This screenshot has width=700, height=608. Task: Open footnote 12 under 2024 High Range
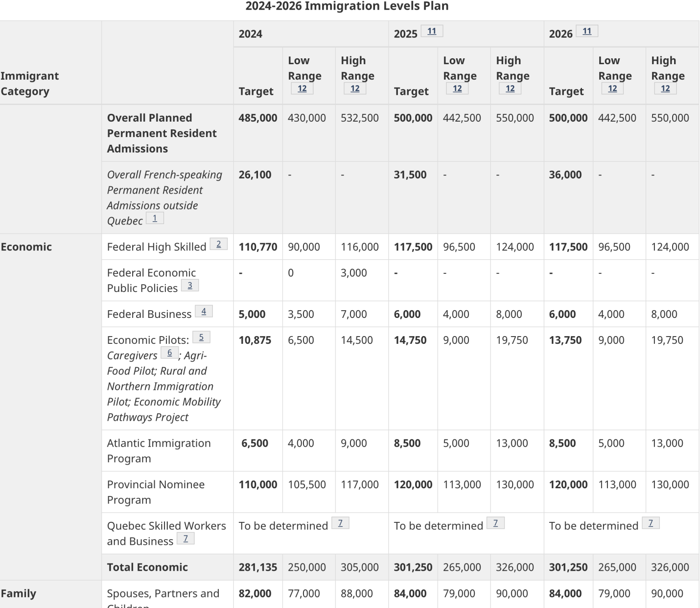[355, 88]
